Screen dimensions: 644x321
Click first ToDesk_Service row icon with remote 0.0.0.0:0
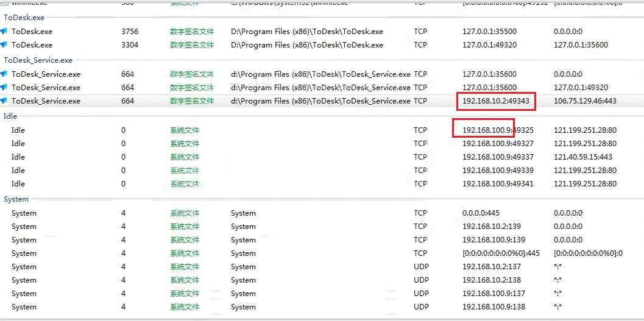point(4,74)
